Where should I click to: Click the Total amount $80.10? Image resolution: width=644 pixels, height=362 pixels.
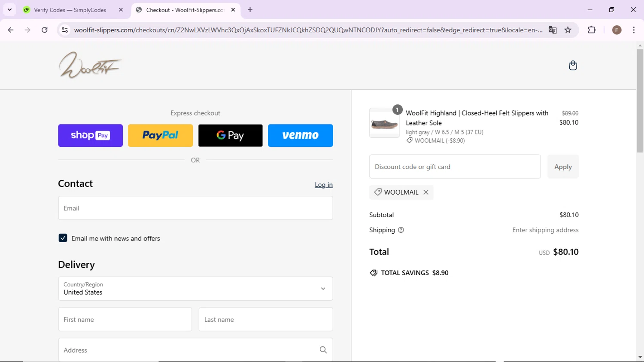pyautogui.click(x=566, y=252)
